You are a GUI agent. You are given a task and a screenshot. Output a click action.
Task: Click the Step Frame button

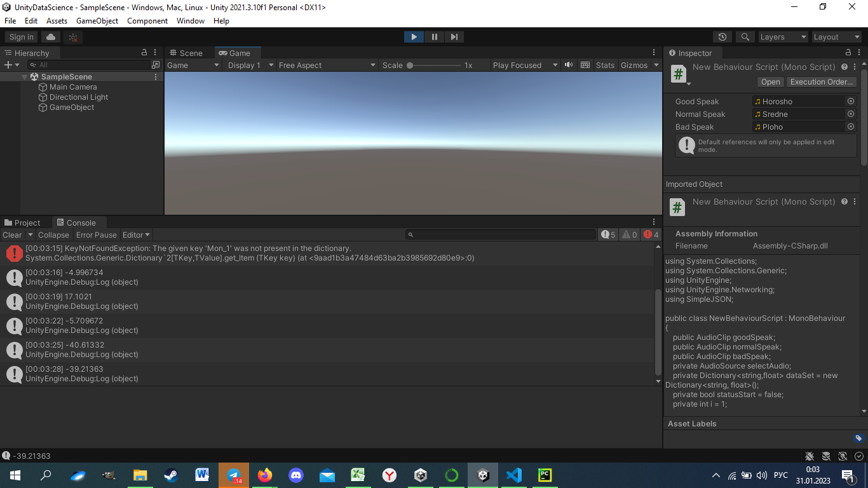point(454,36)
